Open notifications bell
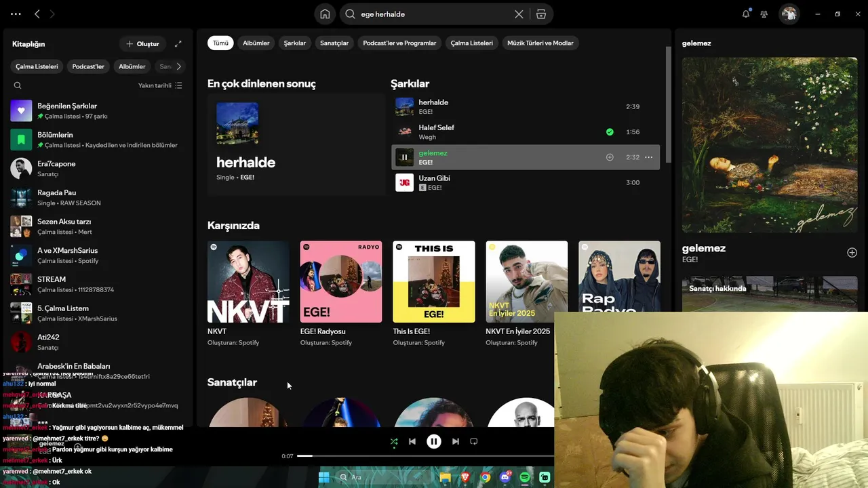 [746, 14]
